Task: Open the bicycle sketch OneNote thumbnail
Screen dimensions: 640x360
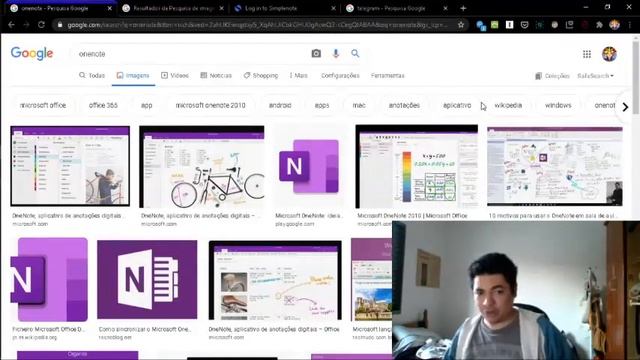Action: (202, 167)
